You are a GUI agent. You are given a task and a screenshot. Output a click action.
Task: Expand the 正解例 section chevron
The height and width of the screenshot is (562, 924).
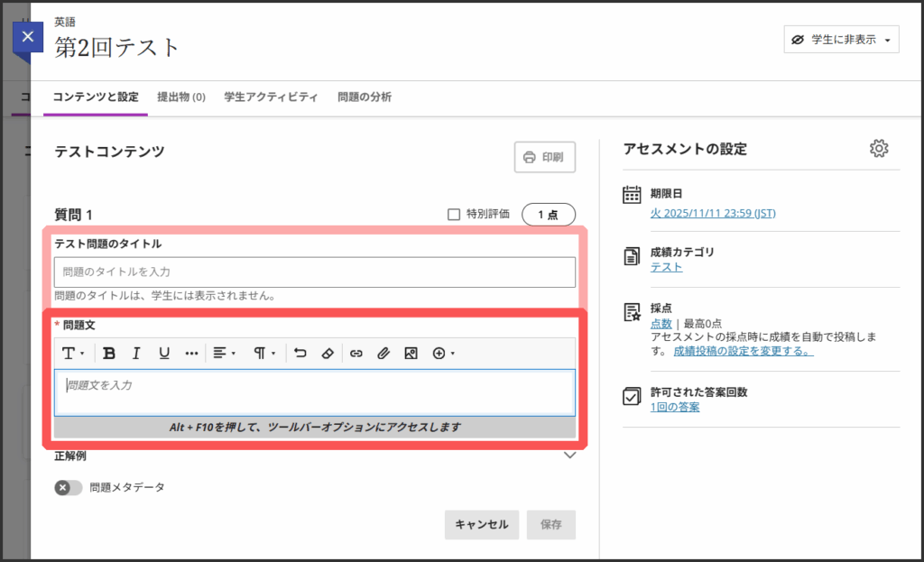tap(569, 456)
